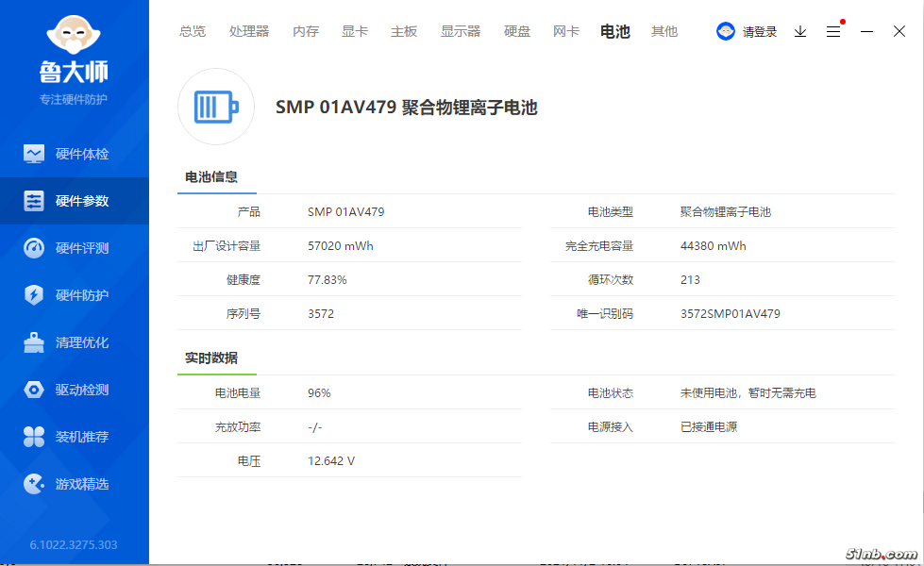
Task: Click the 硬件防护 shield icon
Action: tap(34, 295)
